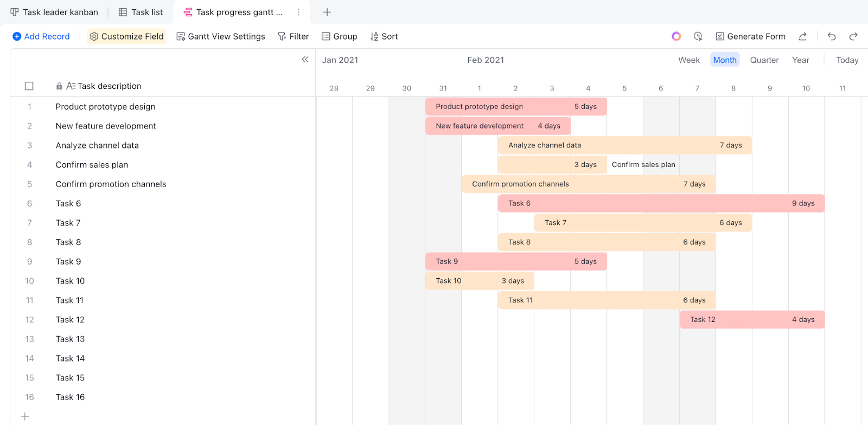868x425 pixels.
Task: Open the Group dropdown
Action: click(x=340, y=36)
